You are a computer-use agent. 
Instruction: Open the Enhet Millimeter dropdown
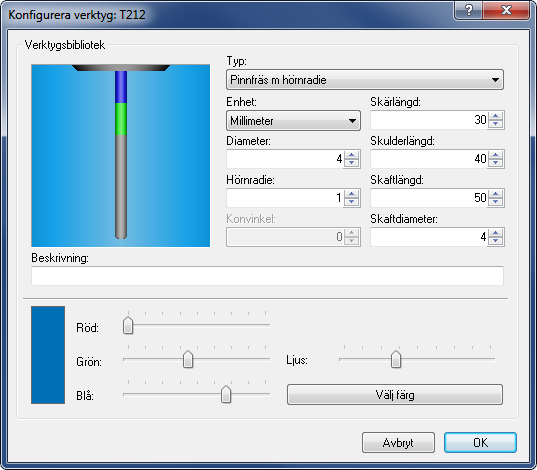(293, 121)
